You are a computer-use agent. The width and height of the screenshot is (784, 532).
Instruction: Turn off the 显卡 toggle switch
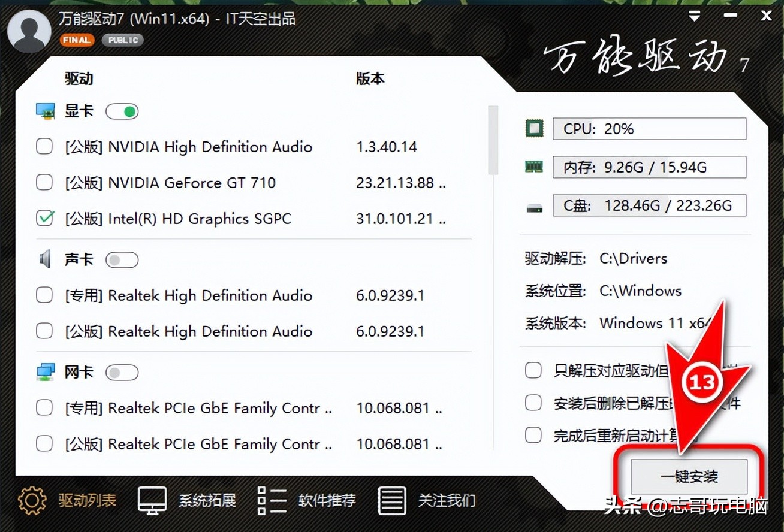(122, 111)
